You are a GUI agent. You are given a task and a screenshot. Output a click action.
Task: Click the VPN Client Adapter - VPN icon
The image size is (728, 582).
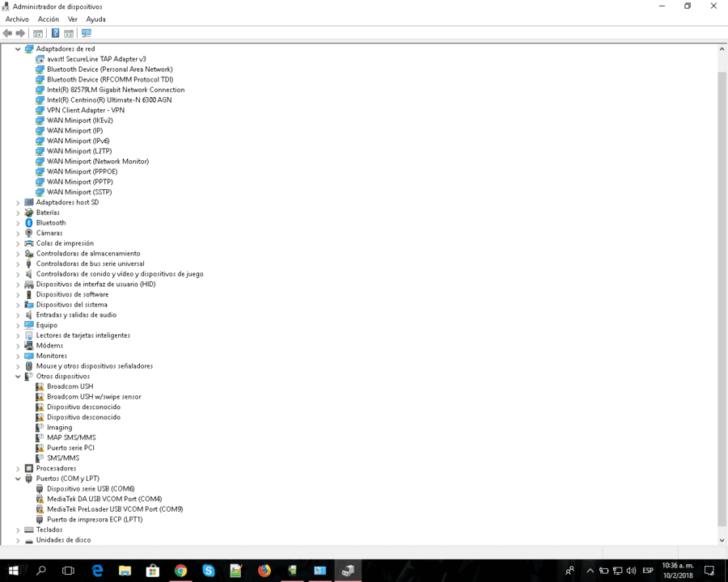pyautogui.click(x=40, y=110)
